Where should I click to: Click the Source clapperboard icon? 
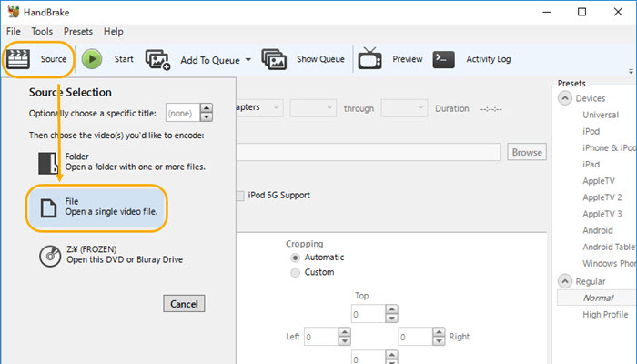[17, 59]
